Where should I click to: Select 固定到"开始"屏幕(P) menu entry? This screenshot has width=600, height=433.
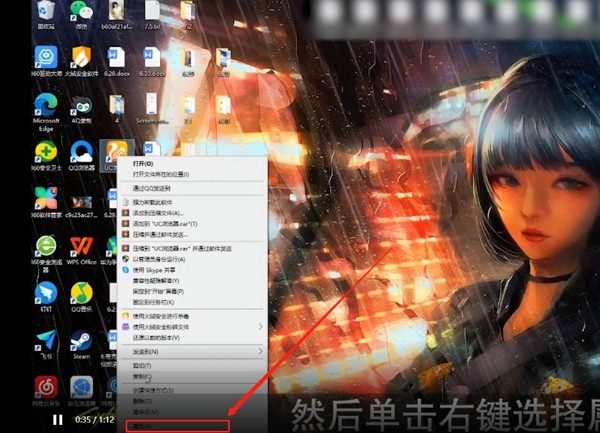tap(192, 291)
